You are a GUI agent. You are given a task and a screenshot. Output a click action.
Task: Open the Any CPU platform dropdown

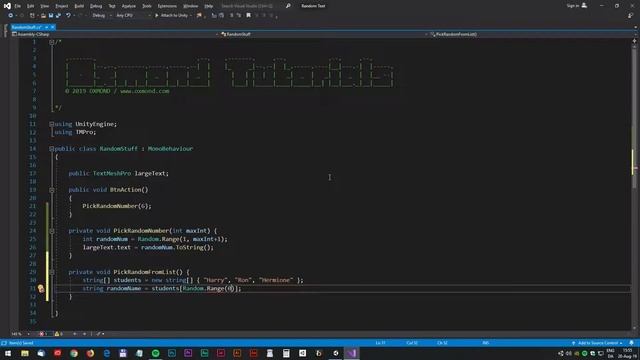[133, 16]
